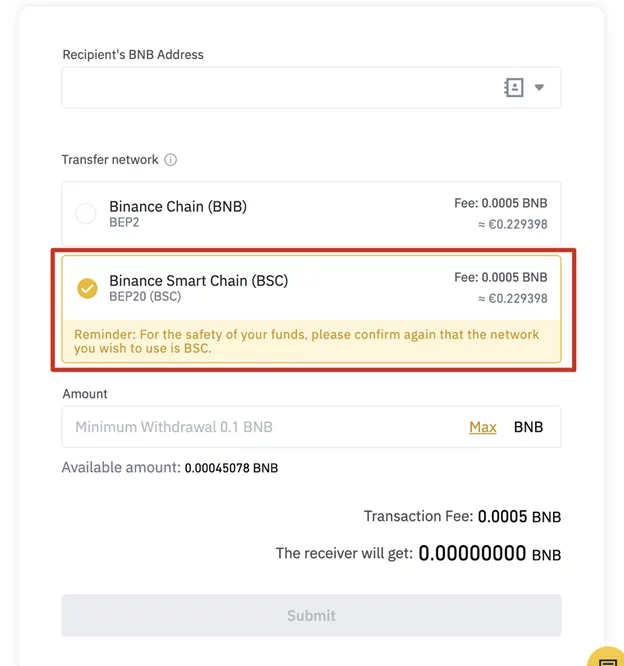Image resolution: width=624 pixels, height=666 pixels.
Task: Click the Transfer network info icon
Action: coord(170,160)
